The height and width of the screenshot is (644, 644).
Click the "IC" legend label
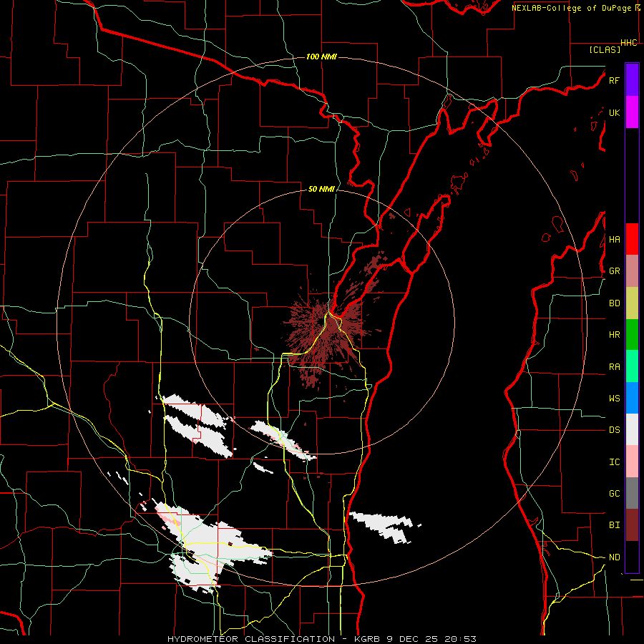tap(614, 462)
